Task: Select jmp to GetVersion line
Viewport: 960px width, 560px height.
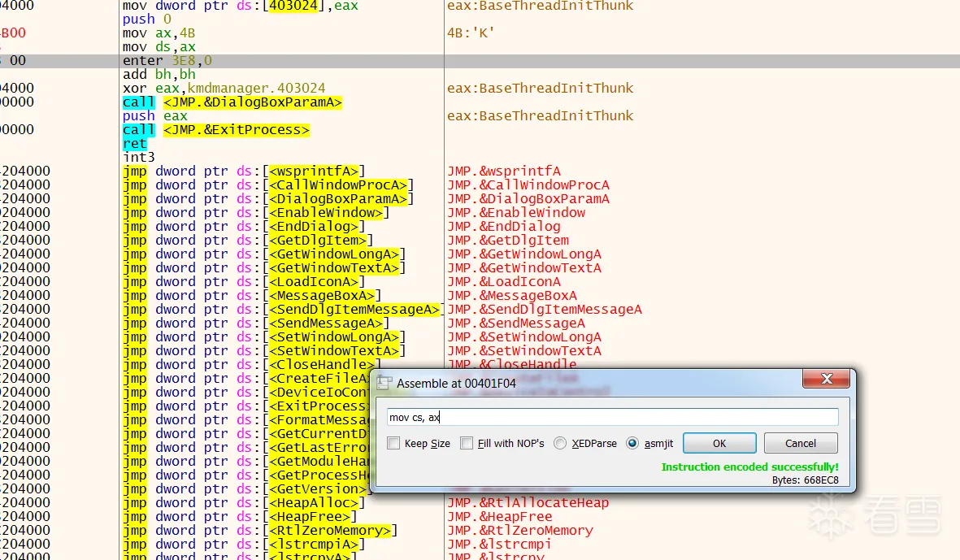Action: point(247,489)
